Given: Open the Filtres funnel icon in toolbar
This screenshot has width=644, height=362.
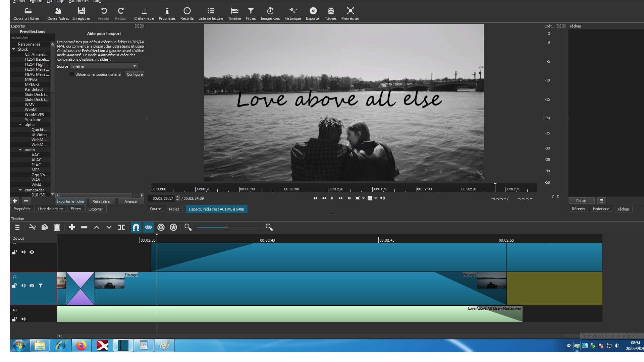Looking at the screenshot, I should point(251,11).
